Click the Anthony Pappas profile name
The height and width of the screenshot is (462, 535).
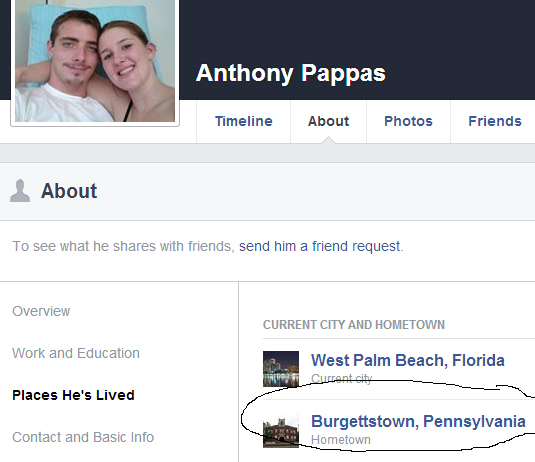tap(291, 73)
